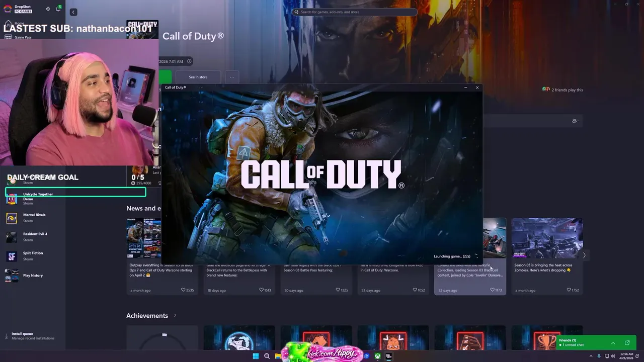Open Windows taskbar search
Viewport: 644px width, 362px height.
[x=267, y=356]
